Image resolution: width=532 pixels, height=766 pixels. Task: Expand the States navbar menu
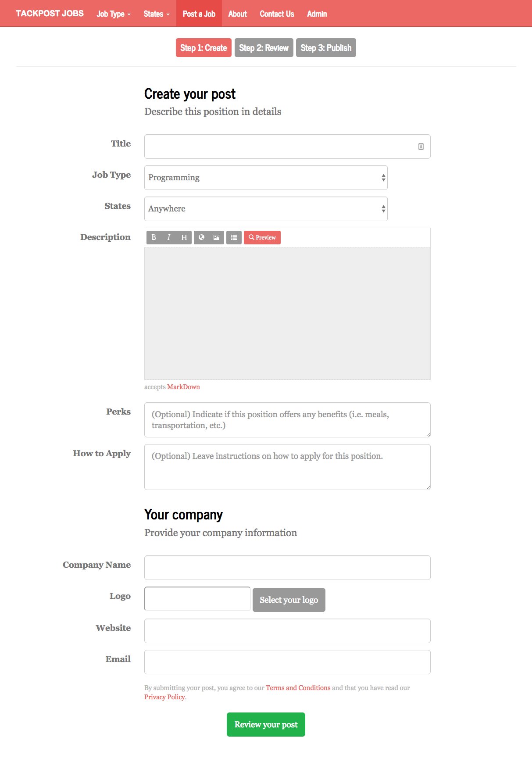coord(156,14)
